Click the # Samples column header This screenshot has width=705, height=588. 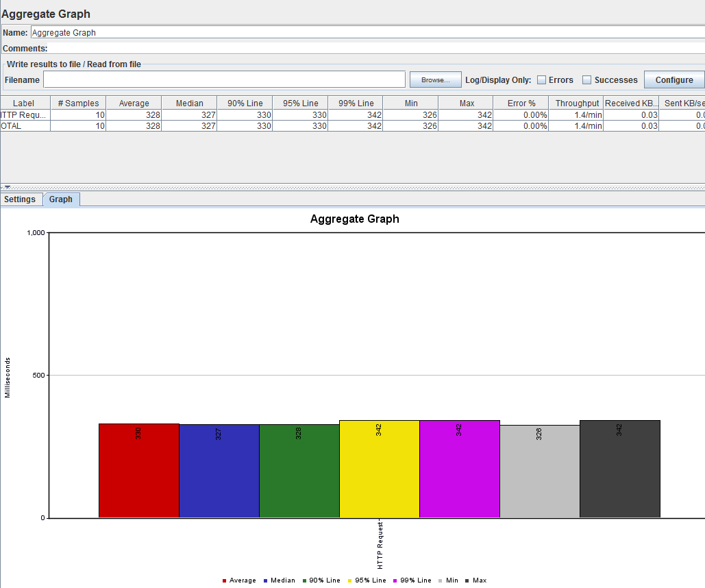pyautogui.click(x=78, y=103)
